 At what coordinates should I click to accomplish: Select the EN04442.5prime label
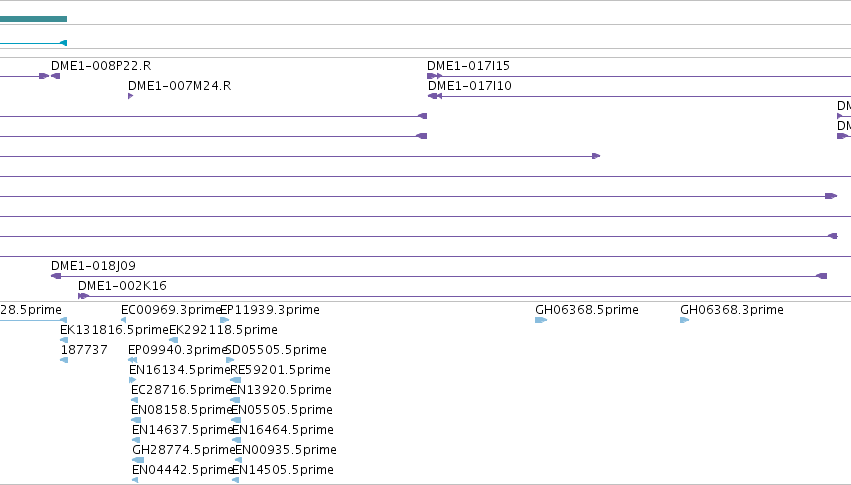point(182,470)
